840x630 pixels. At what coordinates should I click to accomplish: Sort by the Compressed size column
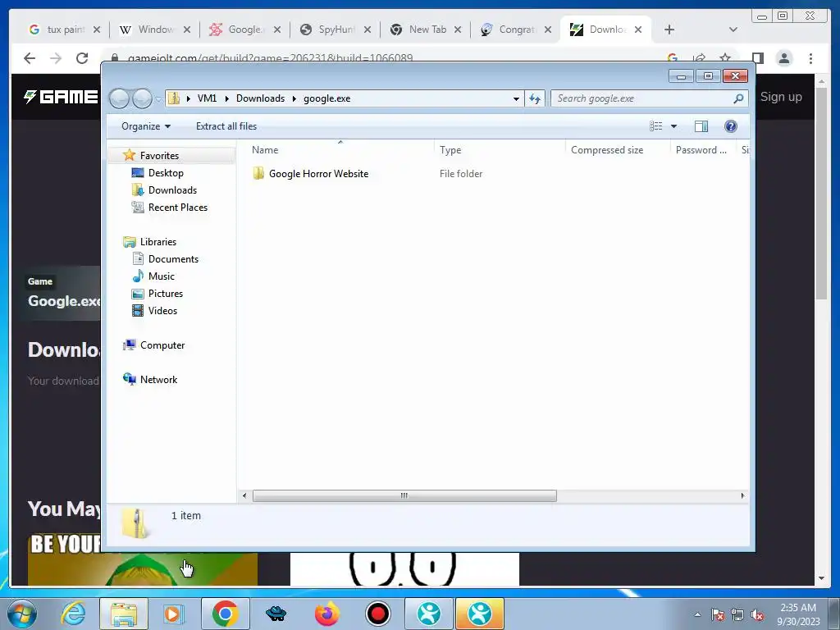(617, 150)
